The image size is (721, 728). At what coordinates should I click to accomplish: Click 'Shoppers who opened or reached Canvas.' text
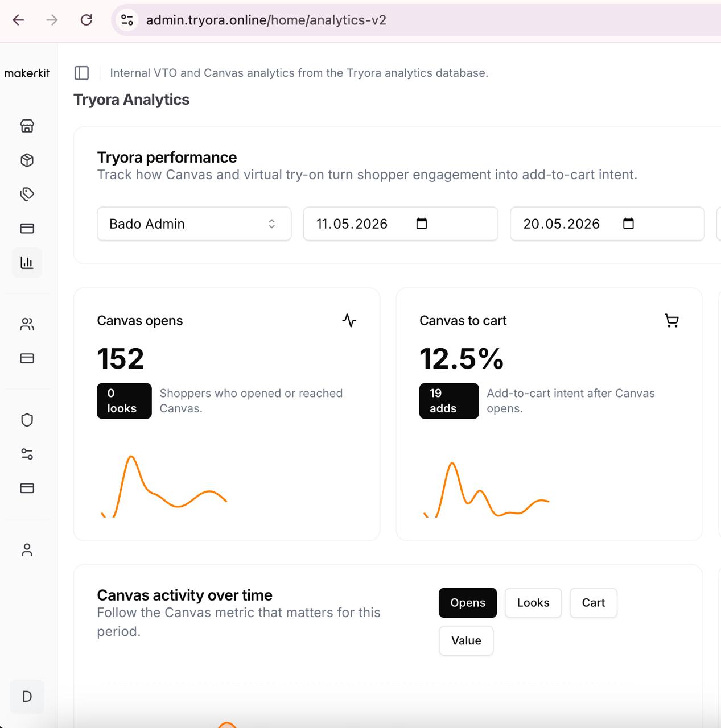[251, 401]
